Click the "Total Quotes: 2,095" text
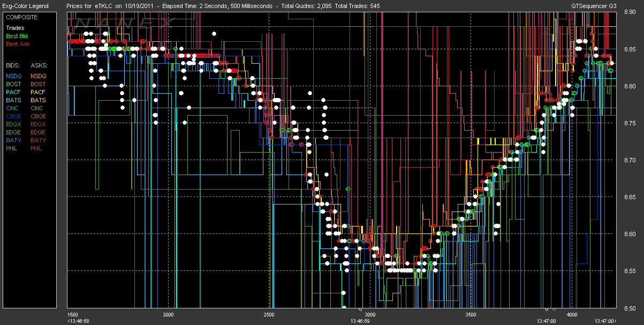 (x=307, y=6)
